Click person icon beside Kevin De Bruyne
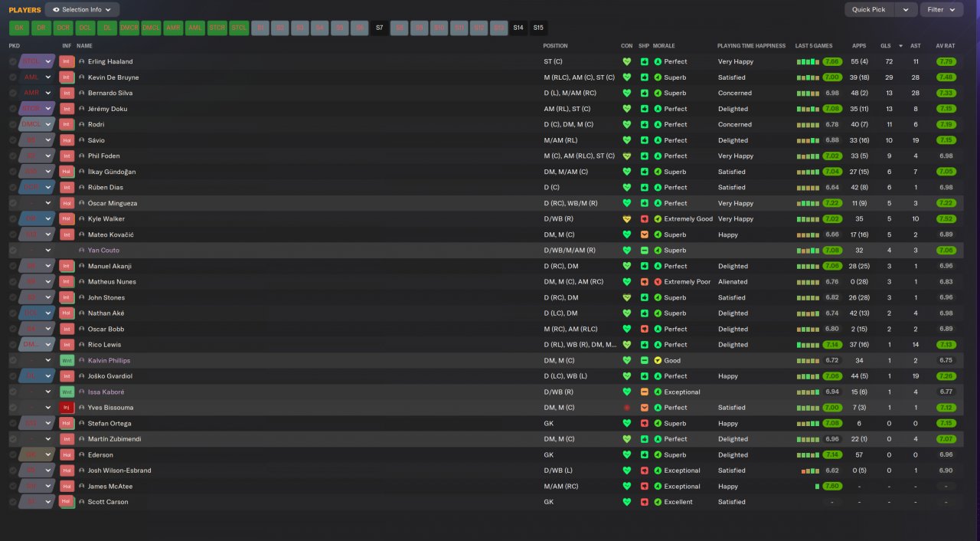Image resolution: width=980 pixels, height=541 pixels. coord(82,77)
